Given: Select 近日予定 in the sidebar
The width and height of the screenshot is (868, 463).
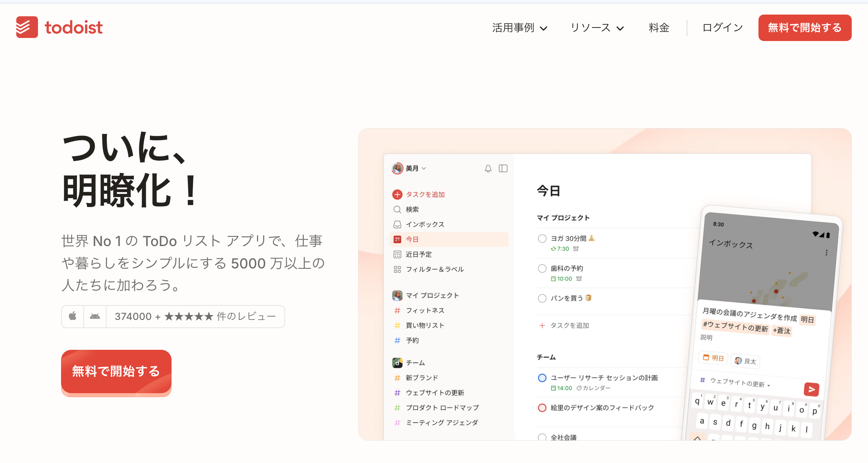Looking at the screenshot, I should tap(418, 254).
